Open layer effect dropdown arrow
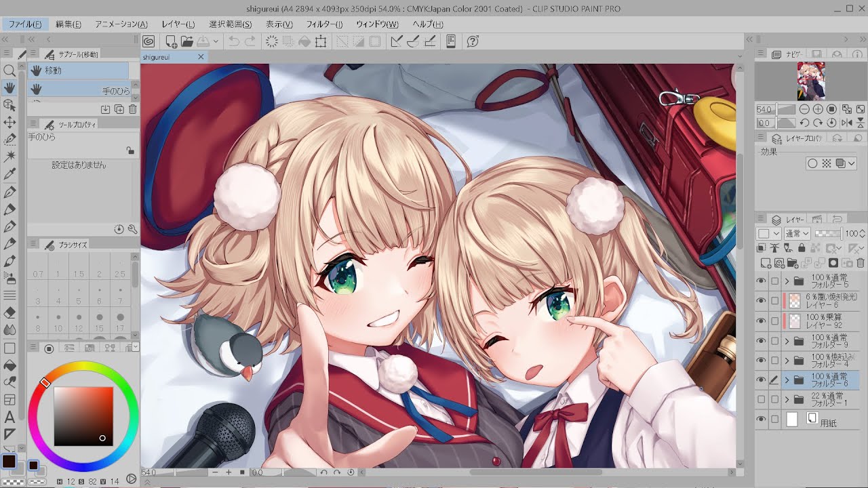The height and width of the screenshot is (488, 868). pos(852,163)
